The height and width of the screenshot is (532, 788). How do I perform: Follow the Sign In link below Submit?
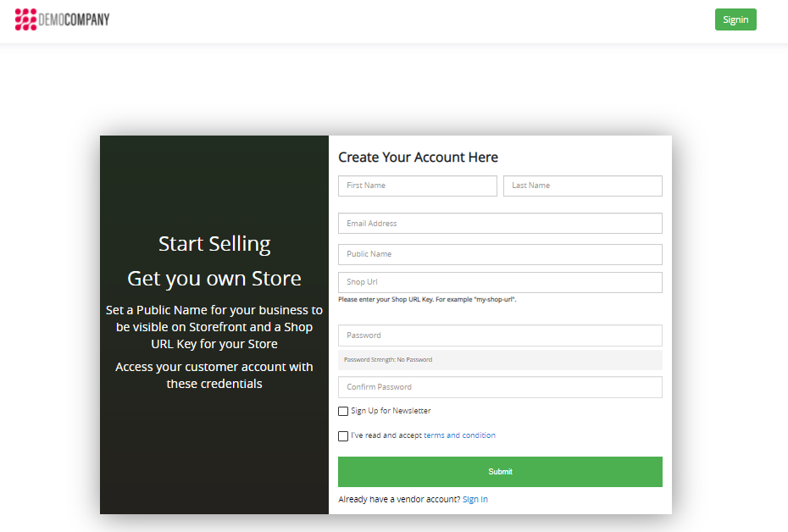[x=474, y=500]
